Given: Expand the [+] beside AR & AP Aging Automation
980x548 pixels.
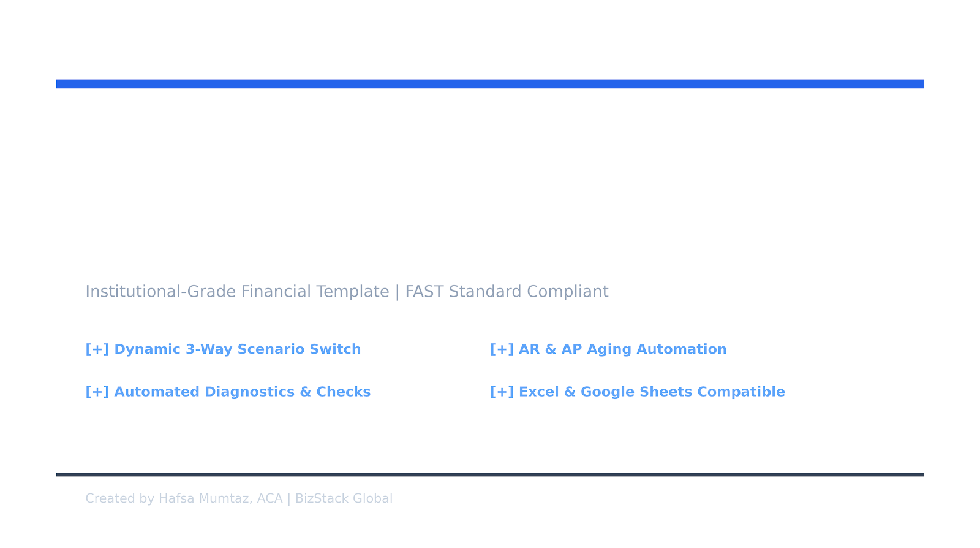Looking at the screenshot, I should point(502,349).
